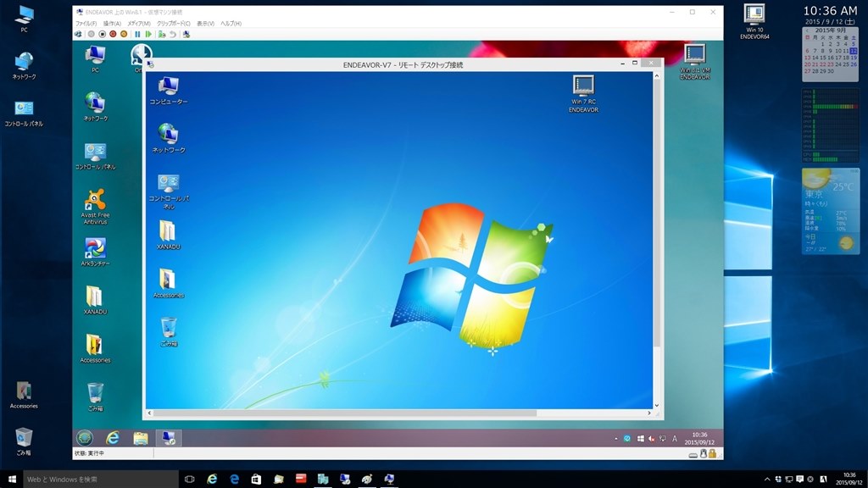
Task: Click the Windows 10 Start button
Action: (12, 480)
